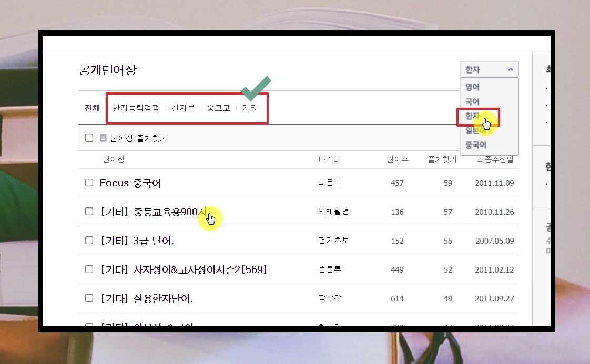Click the 단어장 column header
Viewport: 590px width, 364px height.
tap(114, 160)
